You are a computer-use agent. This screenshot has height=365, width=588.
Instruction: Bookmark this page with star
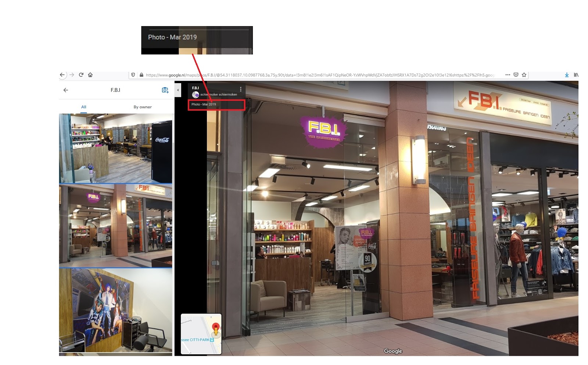pos(524,75)
